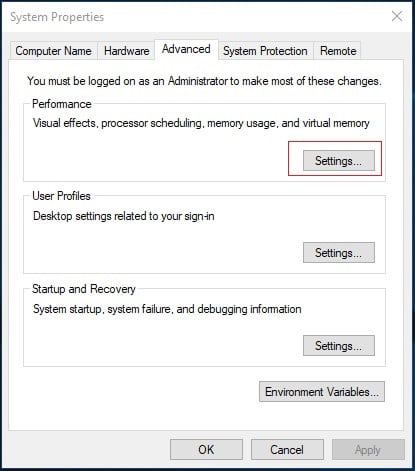Open Startup and Recovery Settings button
Screen dimensions: 415x471
[339, 346]
